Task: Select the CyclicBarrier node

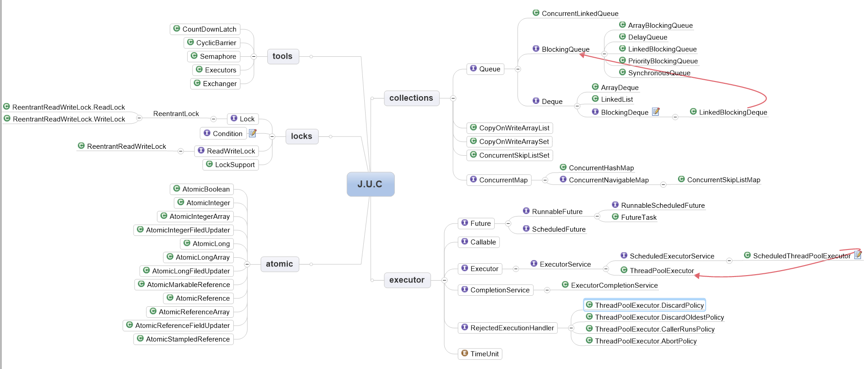Action: point(212,43)
